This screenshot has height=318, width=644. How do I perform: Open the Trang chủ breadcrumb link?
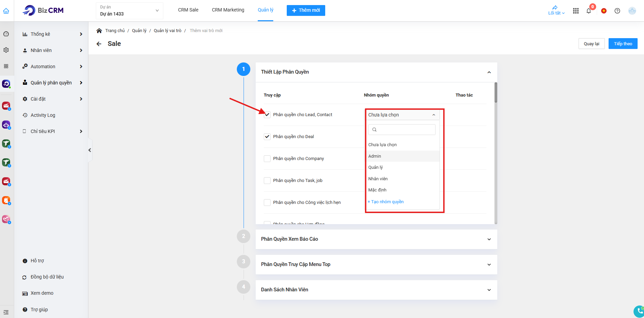pyautogui.click(x=115, y=31)
